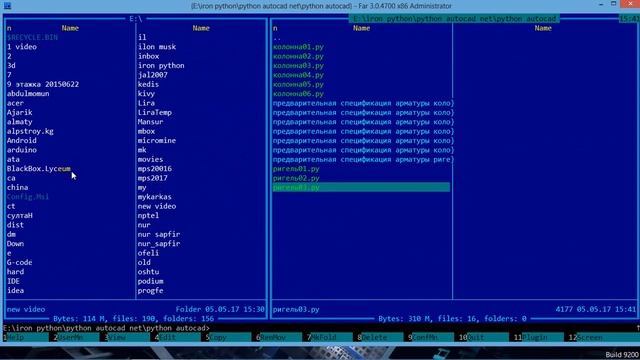
Task: Select 'new video' folder in file list
Action: [x=157, y=207]
